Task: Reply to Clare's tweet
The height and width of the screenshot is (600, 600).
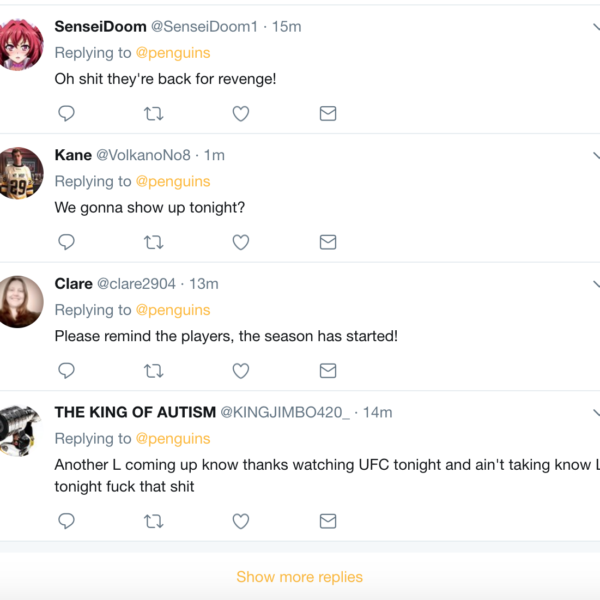Action: pyautogui.click(x=67, y=371)
